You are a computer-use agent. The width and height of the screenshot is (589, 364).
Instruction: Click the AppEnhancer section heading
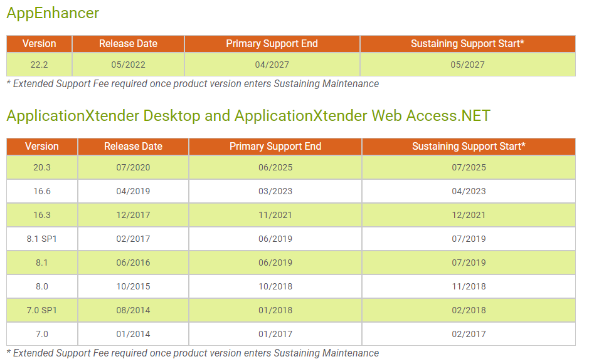click(53, 13)
